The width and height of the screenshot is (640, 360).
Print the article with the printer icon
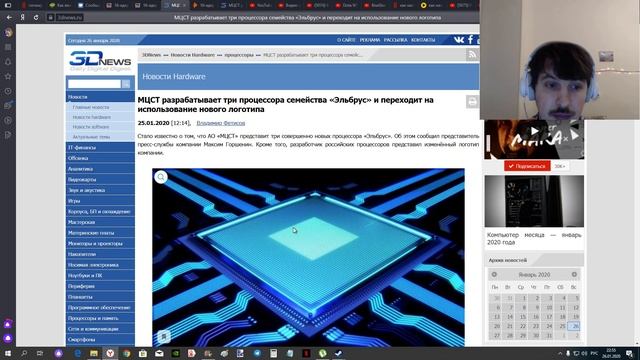[x=472, y=102]
